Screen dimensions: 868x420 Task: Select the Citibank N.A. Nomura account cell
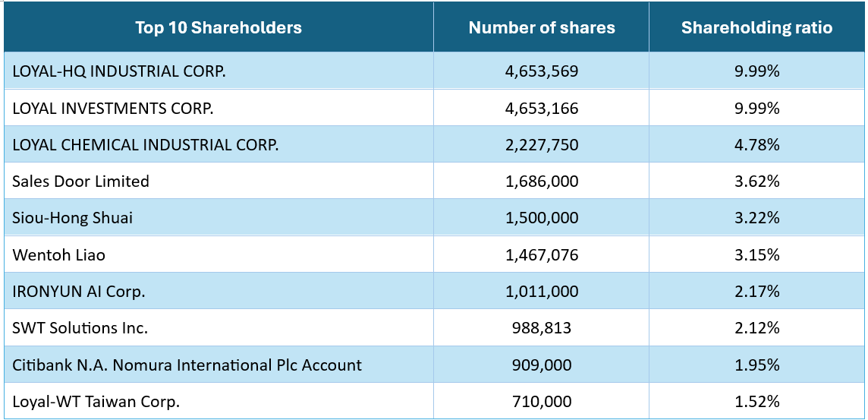[x=187, y=365]
